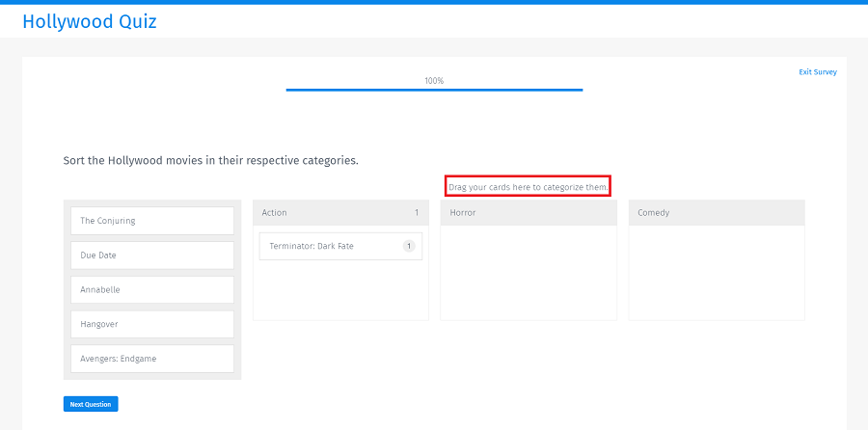868x430 pixels.
Task: Click the empty Comedy drop area
Action: point(717,272)
